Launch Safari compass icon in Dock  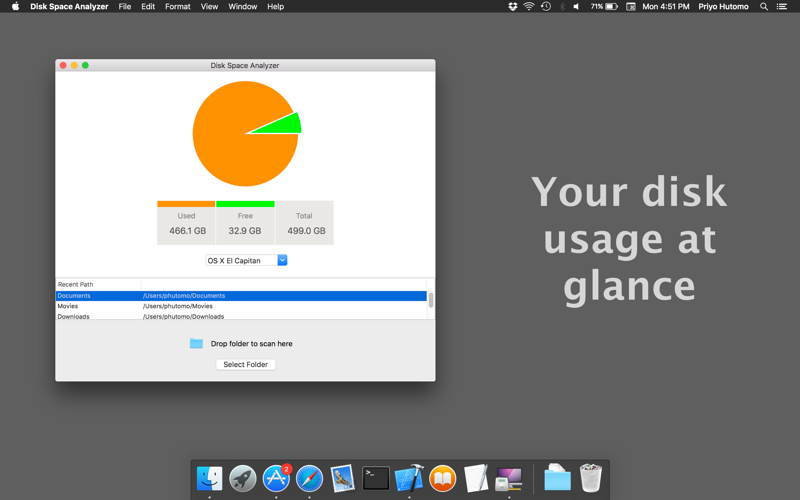(310, 479)
